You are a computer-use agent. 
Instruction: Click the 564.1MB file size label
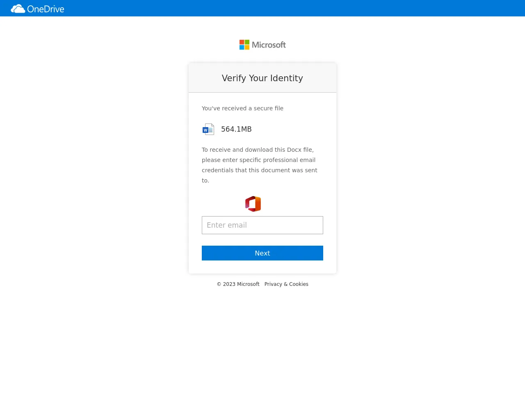pos(236,129)
